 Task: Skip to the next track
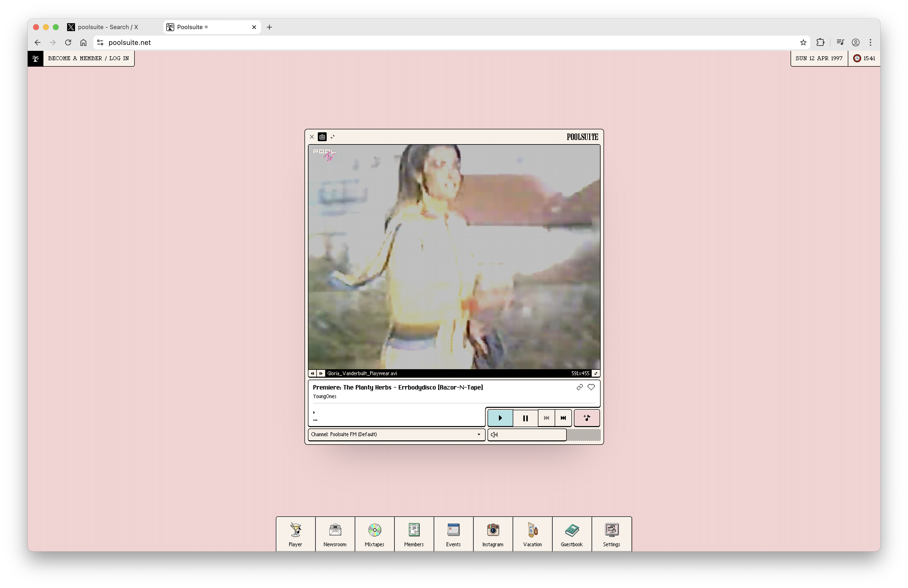[563, 418]
